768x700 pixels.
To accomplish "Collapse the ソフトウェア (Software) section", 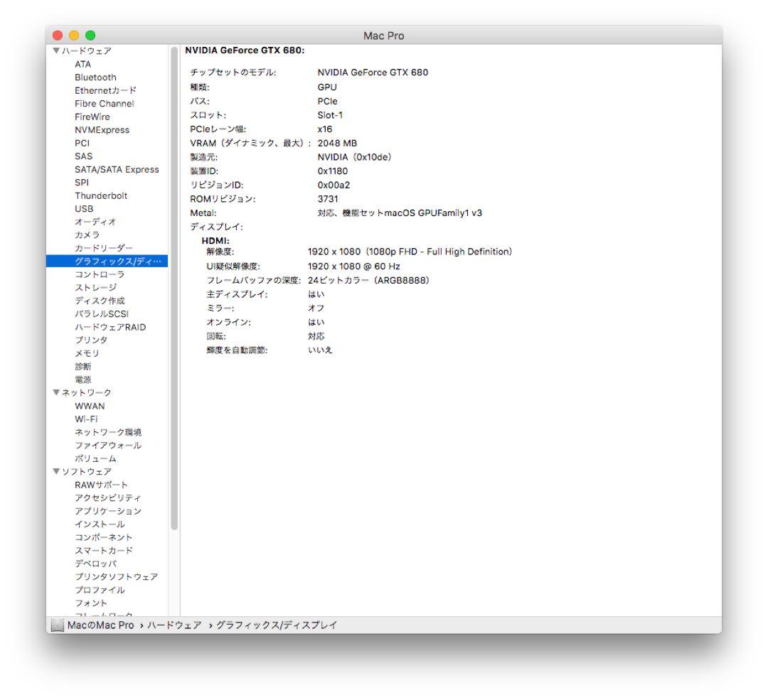I will coord(55,470).
